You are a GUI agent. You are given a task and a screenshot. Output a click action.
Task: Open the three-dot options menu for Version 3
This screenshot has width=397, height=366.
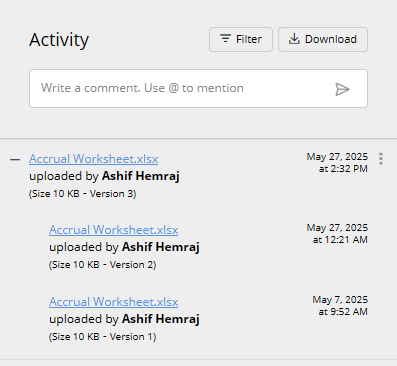381,159
